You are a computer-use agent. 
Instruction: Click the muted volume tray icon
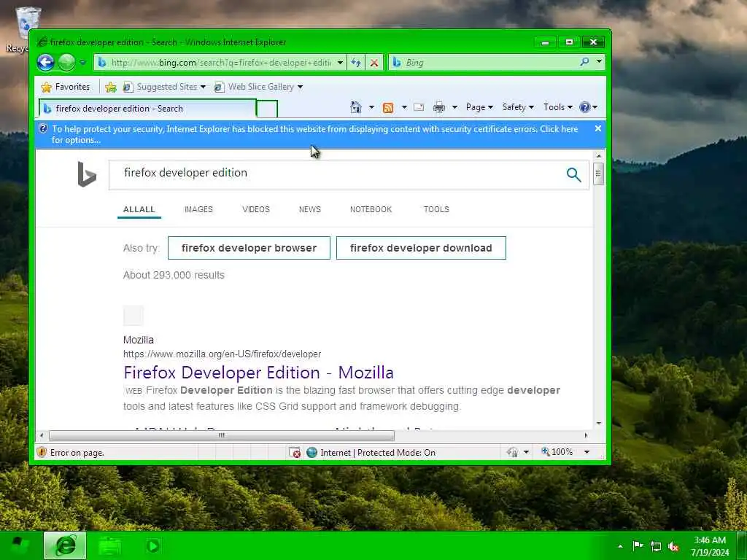coord(673,547)
